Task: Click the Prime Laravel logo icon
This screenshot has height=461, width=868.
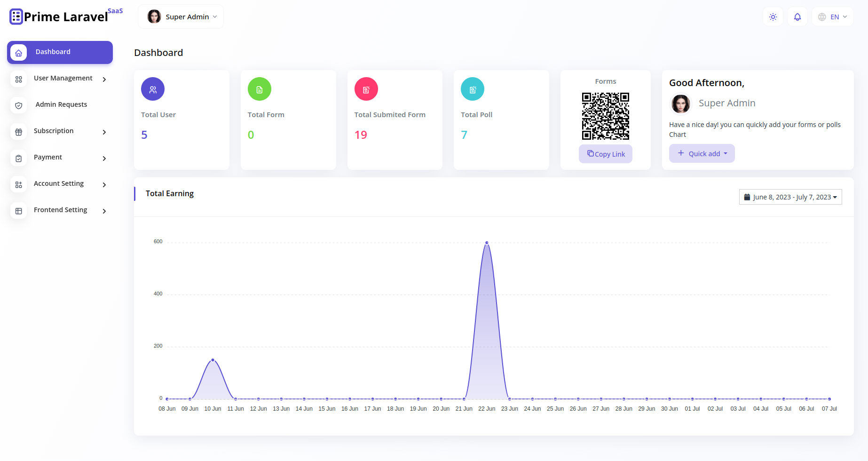Action: click(16, 16)
